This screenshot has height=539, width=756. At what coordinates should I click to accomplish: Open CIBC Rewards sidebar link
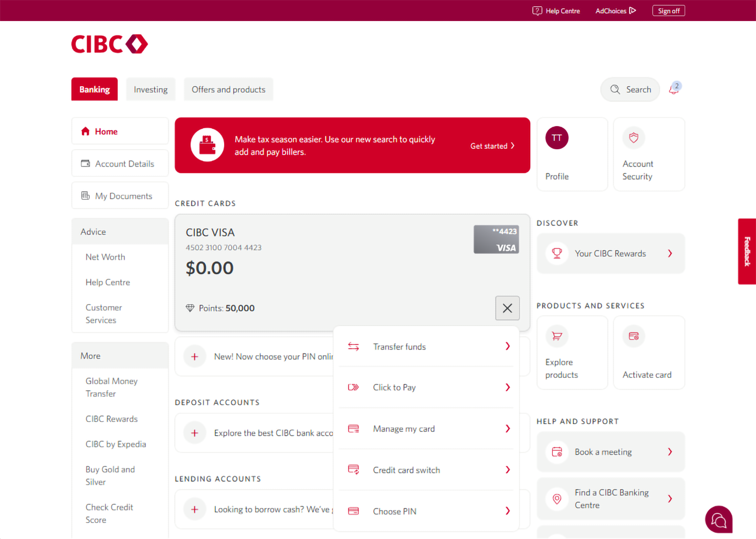[111, 419]
